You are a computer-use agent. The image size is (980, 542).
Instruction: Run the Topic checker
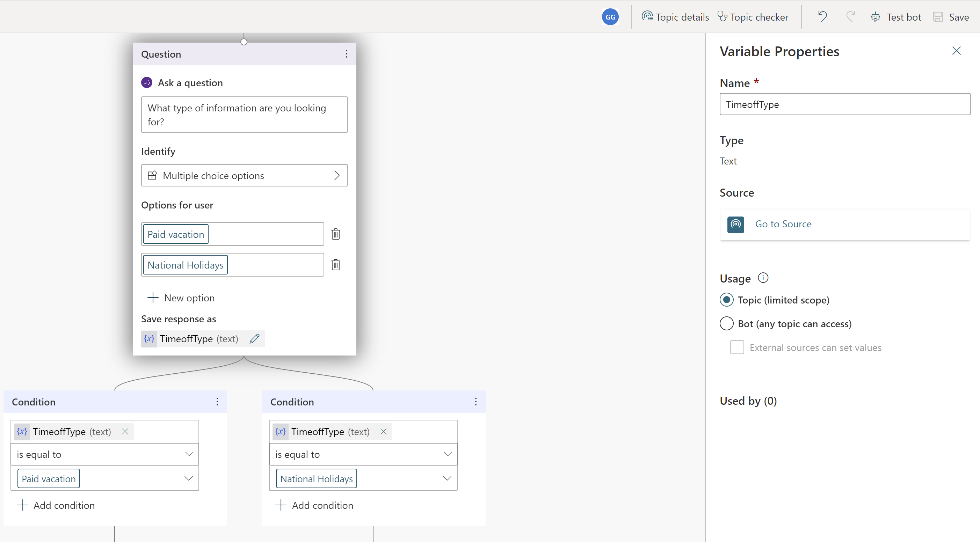pyautogui.click(x=753, y=17)
